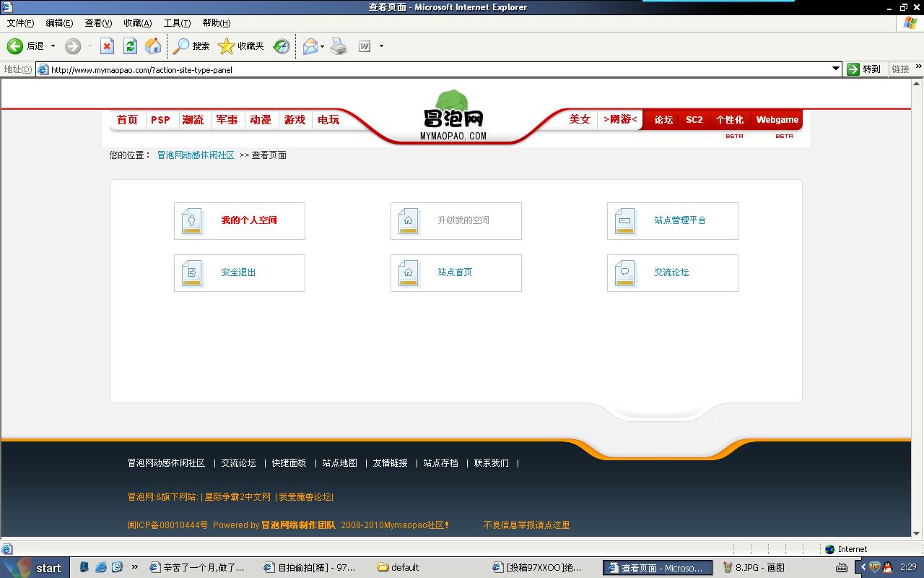Select the PSP site navigation tab

click(160, 120)
